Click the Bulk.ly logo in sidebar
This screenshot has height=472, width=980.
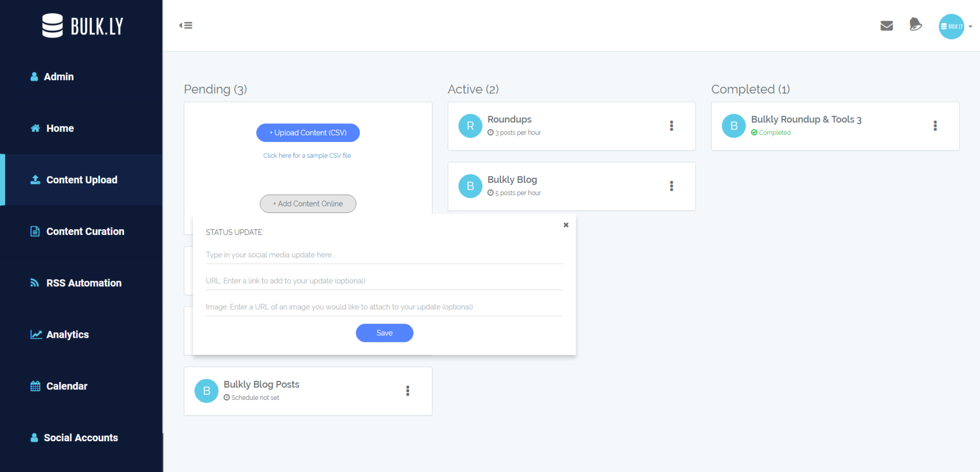pos(83,26)
